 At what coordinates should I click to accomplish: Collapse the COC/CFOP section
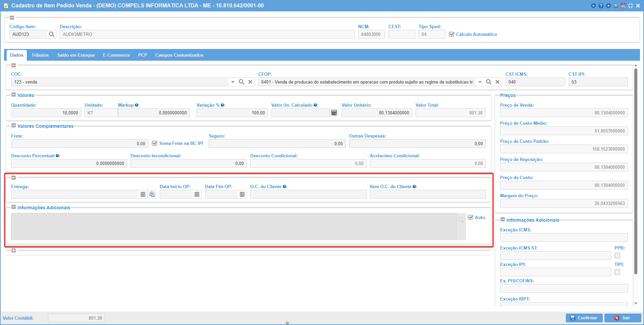tap(14, 65)
